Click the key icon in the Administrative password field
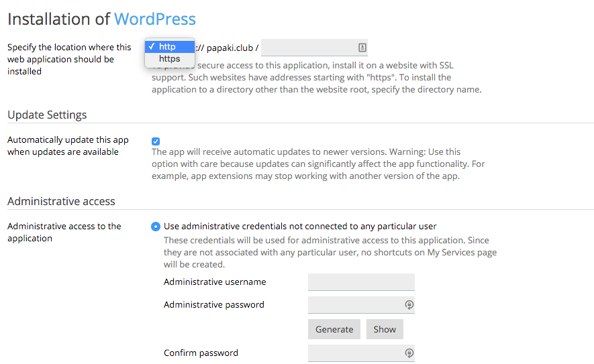The height and width of the screenshot is (364, 594). click(409, 304)
